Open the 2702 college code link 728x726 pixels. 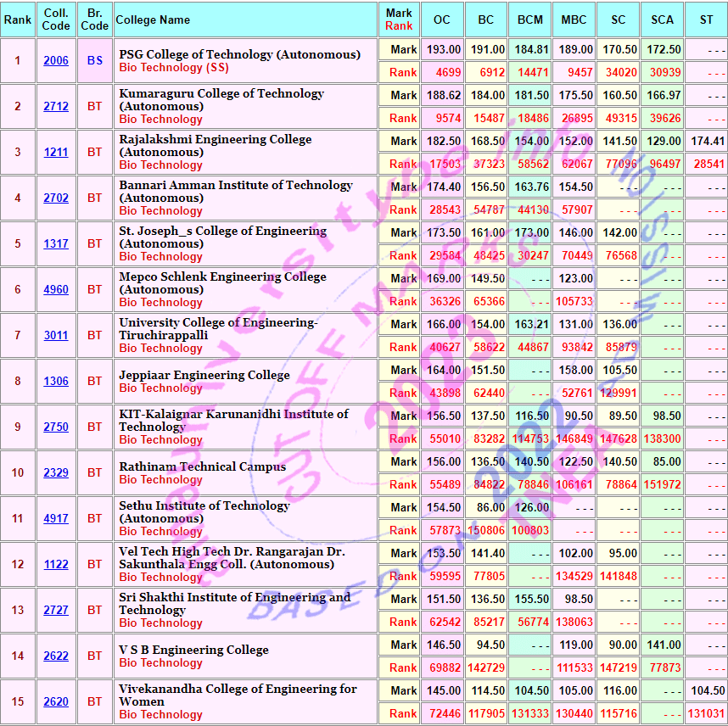(x=56, y=198)
